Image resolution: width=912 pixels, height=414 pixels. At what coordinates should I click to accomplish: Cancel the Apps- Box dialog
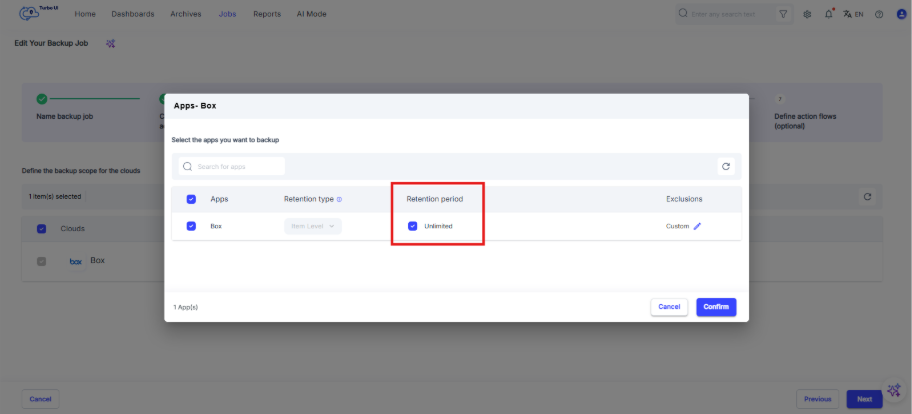tap(669, 307)
